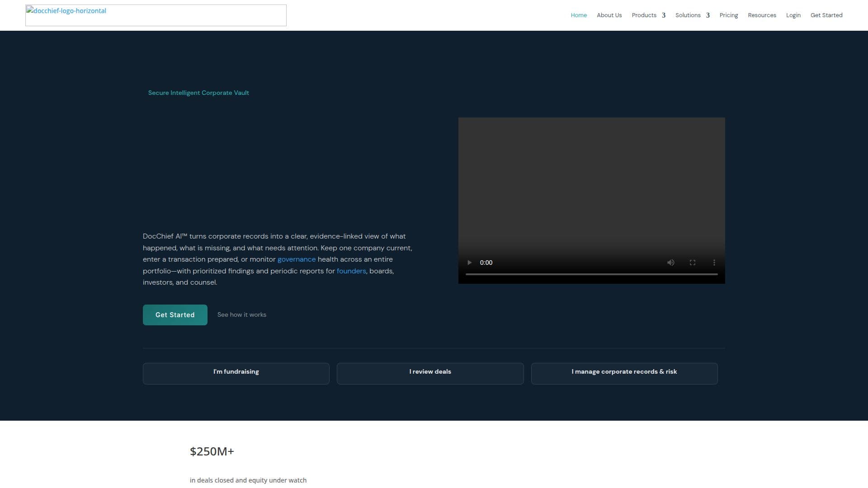This screenshot has width=868, height=488.
Task: Click the See how it works link
Action: coord(242,315)
